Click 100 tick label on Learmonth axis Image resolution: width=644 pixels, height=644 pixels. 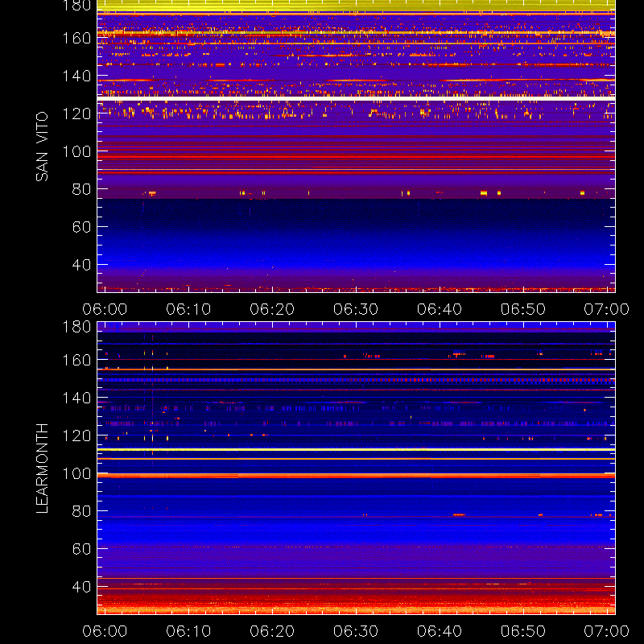click(76, 473)
